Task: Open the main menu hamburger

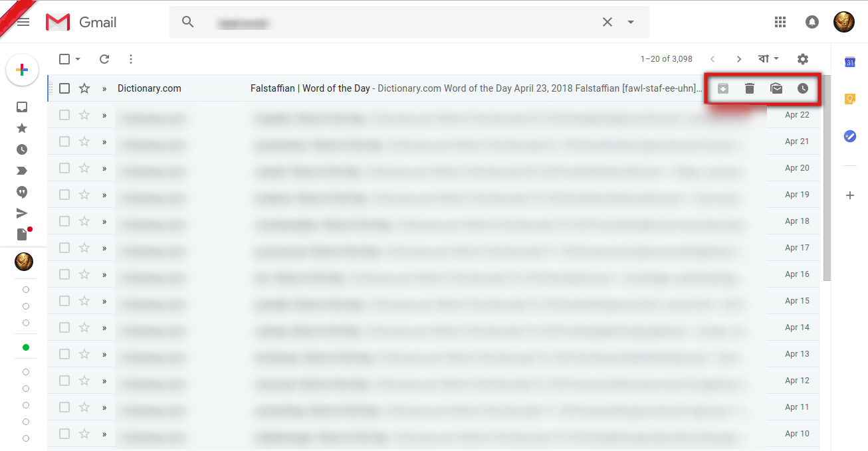Action: tap(23, 22)
